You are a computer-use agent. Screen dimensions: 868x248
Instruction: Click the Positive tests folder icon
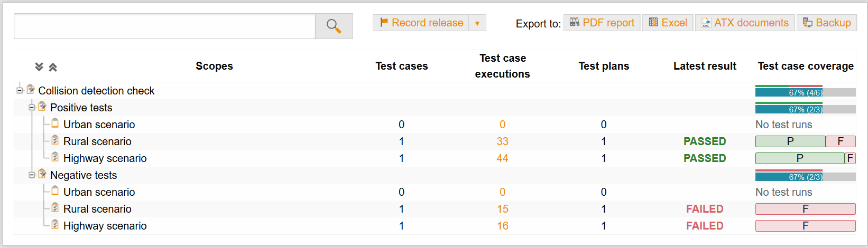(x=42, y=107)
